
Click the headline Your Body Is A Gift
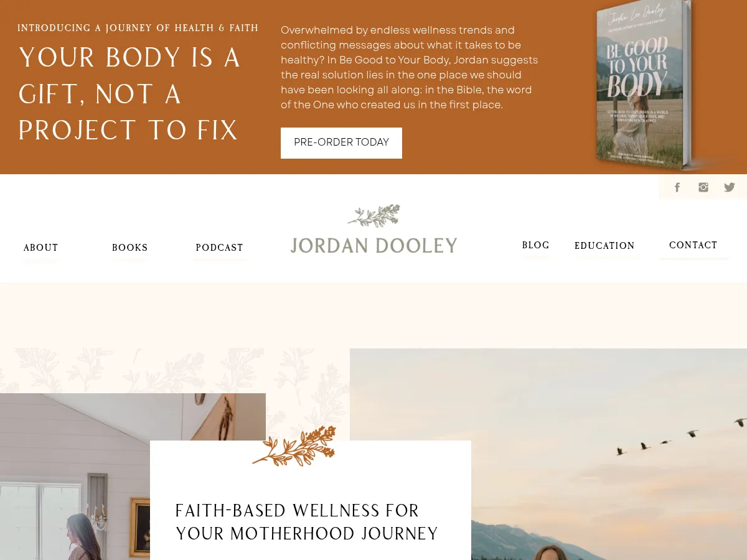click(129, 94)
